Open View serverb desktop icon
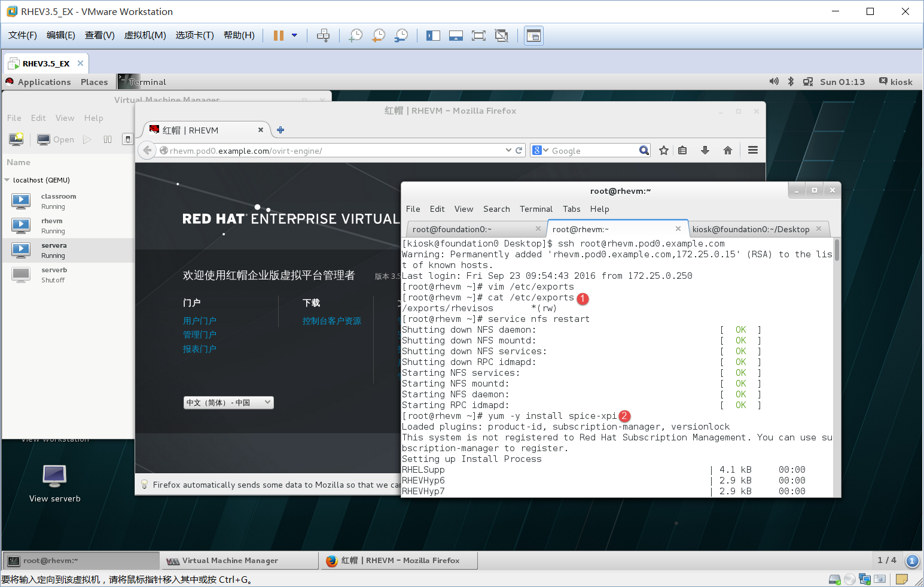Viewport: 924px width, 587px height. 54,483
